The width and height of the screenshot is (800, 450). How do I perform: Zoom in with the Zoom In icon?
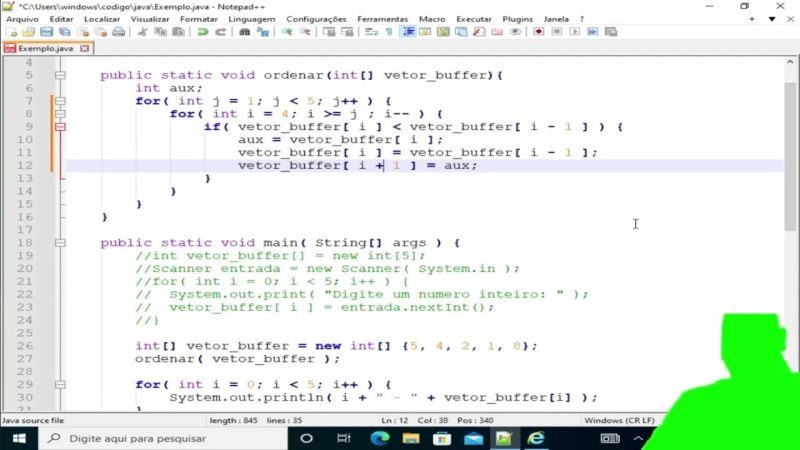click(x=287, y=32)
